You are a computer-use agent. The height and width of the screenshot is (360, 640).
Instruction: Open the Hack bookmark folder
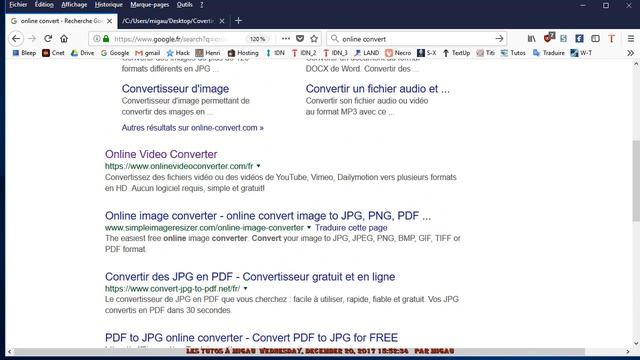[178, 53]
